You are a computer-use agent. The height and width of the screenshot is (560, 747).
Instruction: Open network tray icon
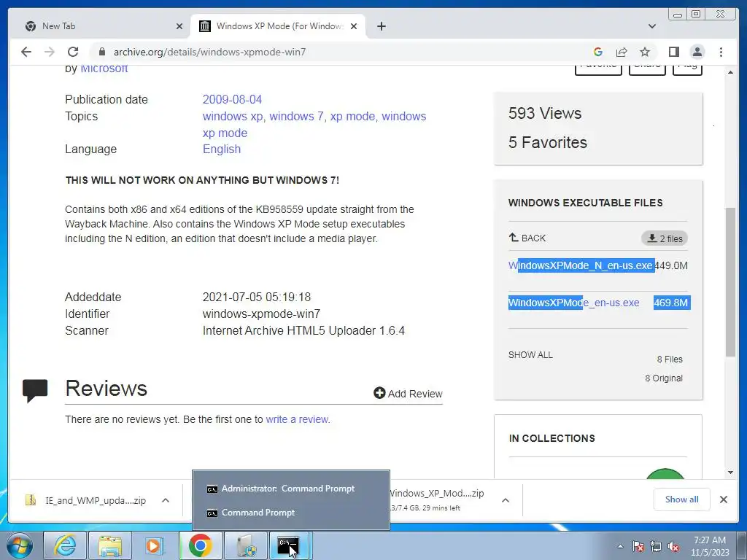(x=656, y=546)
